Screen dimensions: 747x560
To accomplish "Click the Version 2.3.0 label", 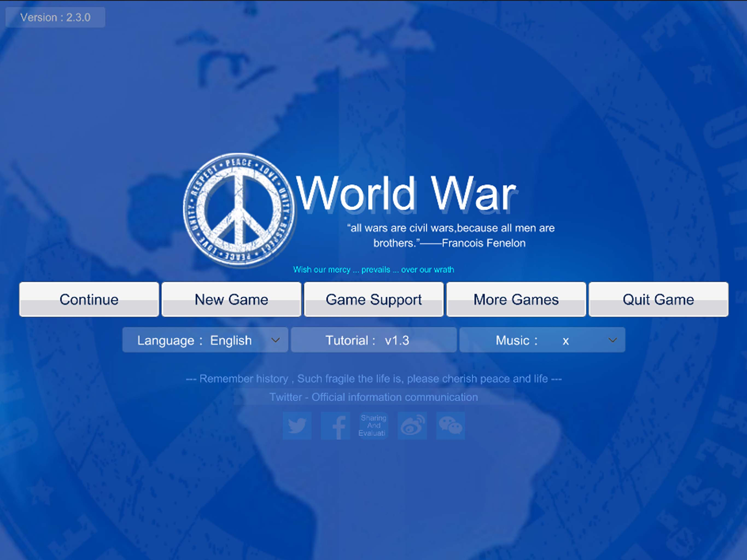I will tap(56, 17).
